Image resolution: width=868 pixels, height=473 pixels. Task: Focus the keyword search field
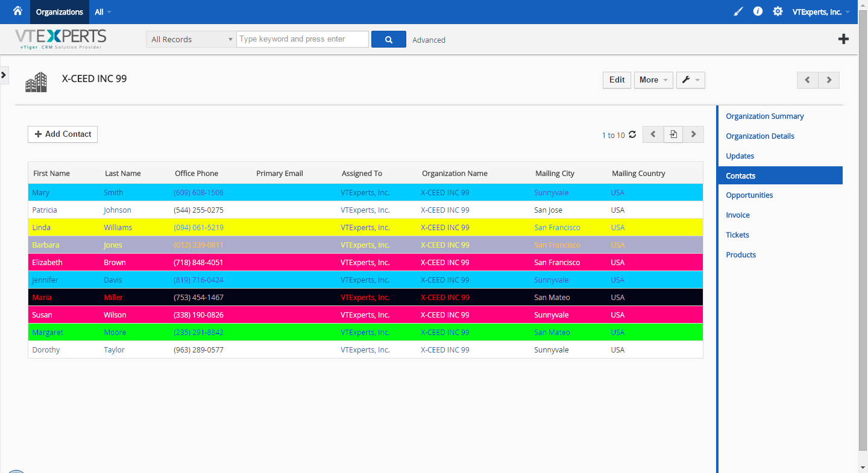pos(303,39)
